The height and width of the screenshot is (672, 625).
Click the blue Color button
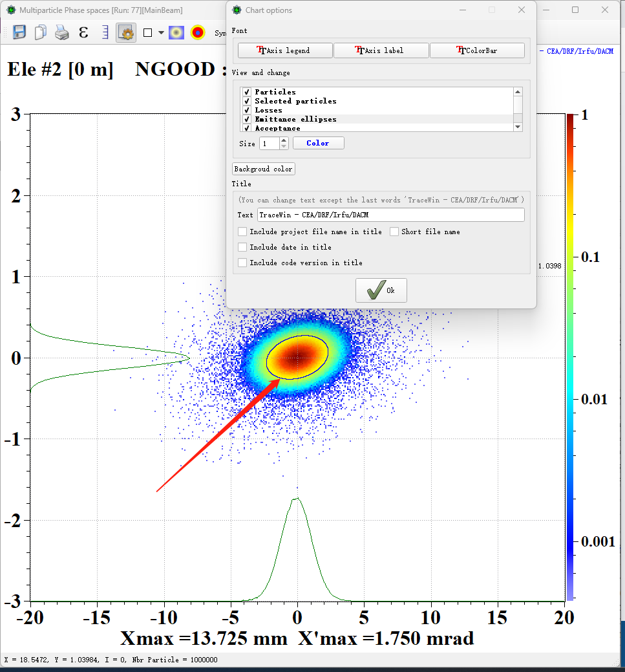pyautogui.click(x=318, y=143)
